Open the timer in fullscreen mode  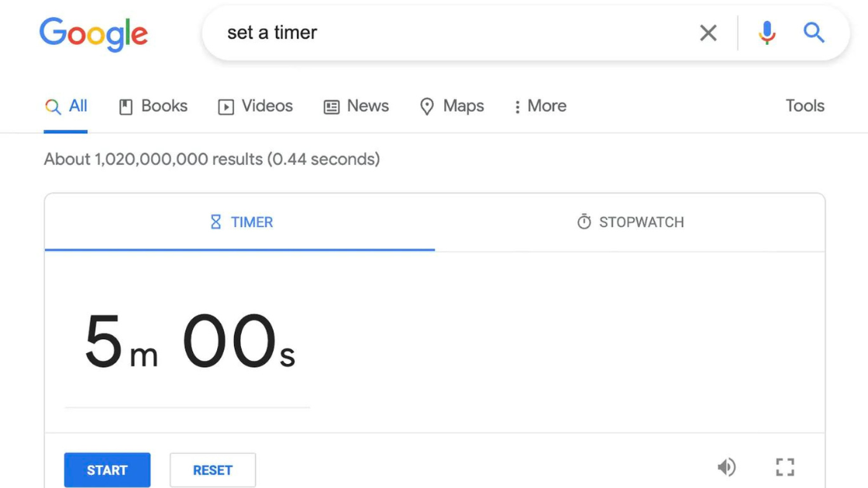785,467
